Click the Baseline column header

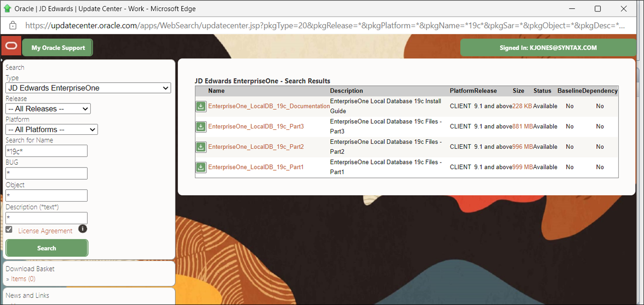click(x=570, y=91)
